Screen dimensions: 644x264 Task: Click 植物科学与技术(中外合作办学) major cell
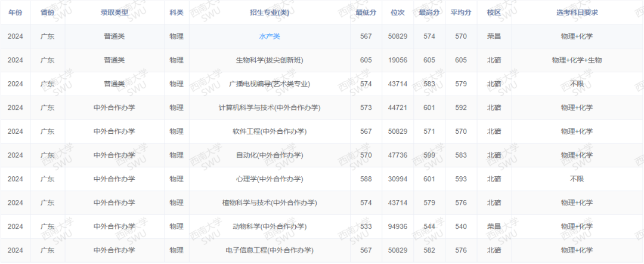point(270,203)
